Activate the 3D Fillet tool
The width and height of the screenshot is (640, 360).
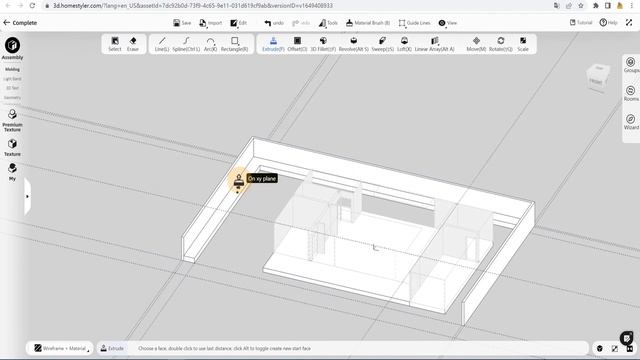(x=323, y=44)
